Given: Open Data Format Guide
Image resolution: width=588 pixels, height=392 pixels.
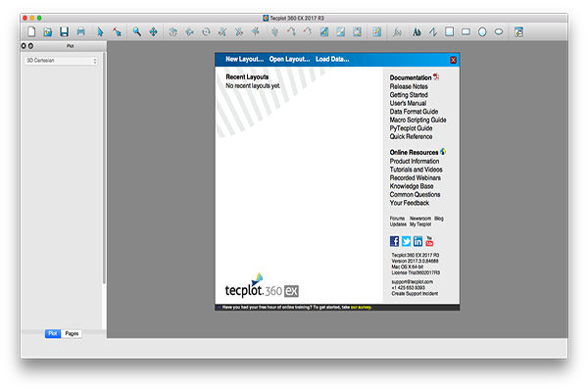Looking at the screenshot, I should click(414, 112).
